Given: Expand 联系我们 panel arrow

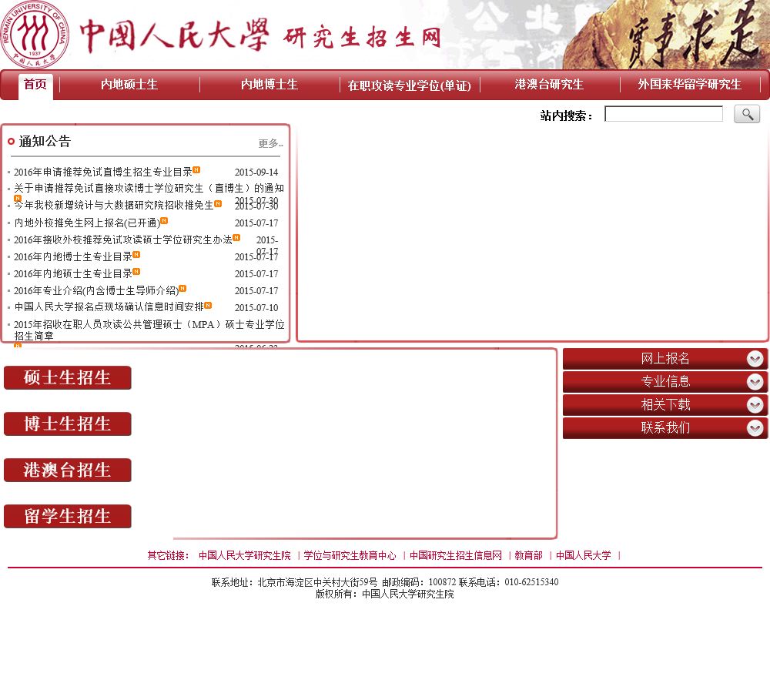Looking at the screenshot, I should 755,428.
